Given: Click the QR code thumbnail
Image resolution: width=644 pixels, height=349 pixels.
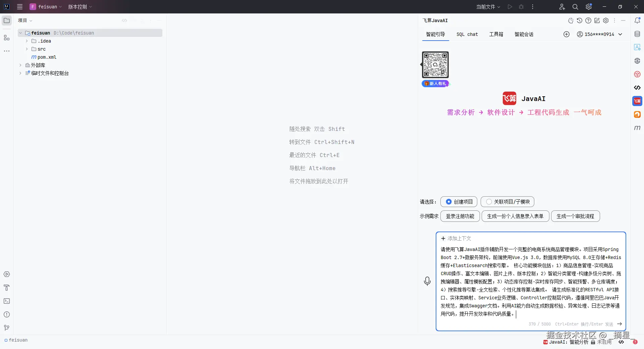Looking at the screenshot, I should (435, 65).
